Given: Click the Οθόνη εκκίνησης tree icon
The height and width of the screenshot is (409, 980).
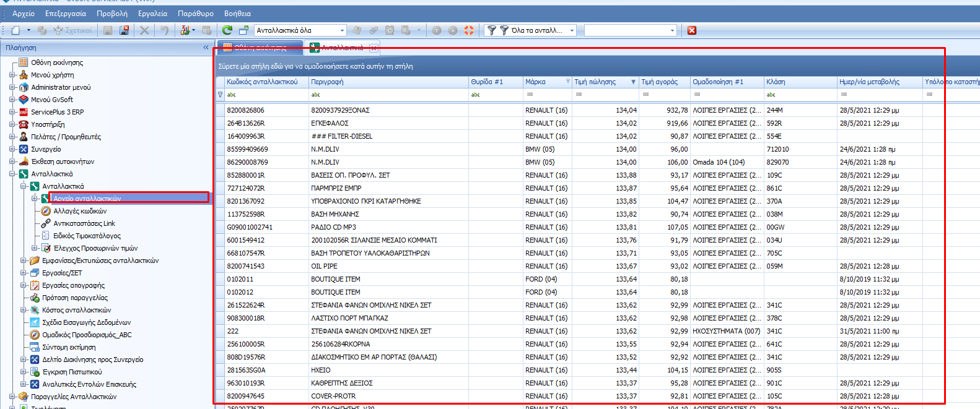Looking at the screenshot, I should pyautogui.click(x=24, y=62).
